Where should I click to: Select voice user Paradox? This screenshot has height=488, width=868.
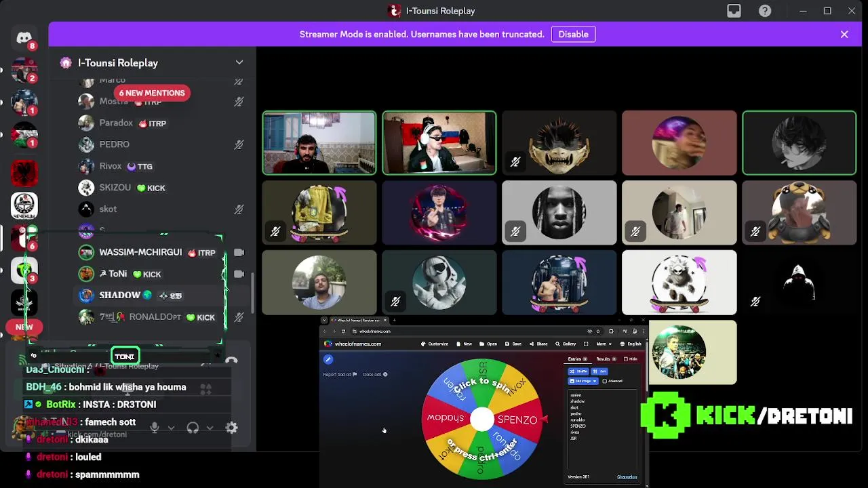pyautogui.click(x=160, y=123)
